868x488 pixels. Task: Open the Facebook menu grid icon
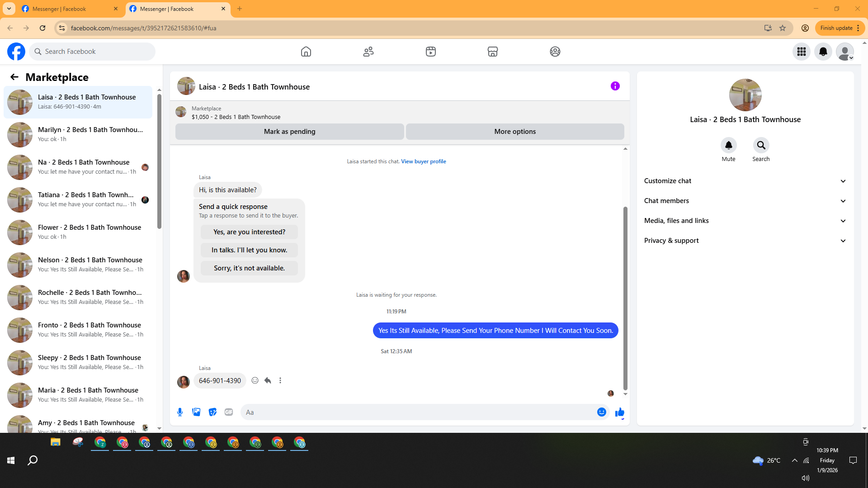pos(802,52)
